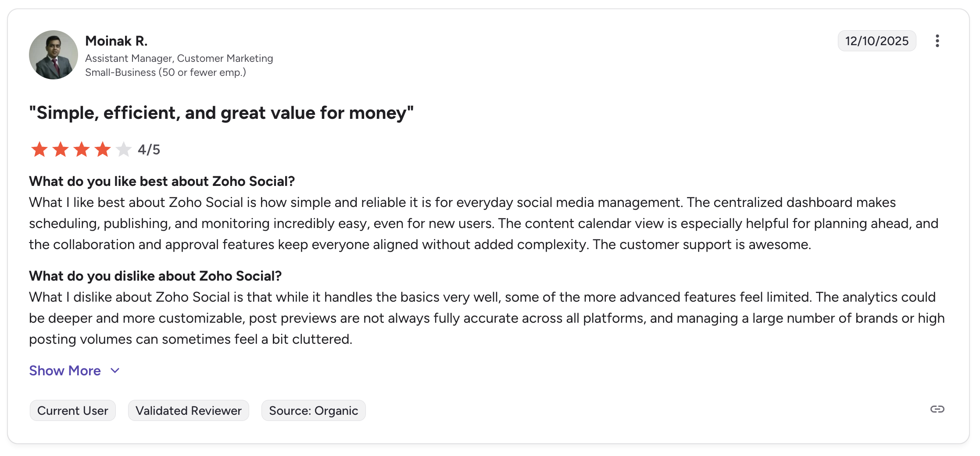The width and height of the screenshot is (980, 456).
Task: Select the Source: Organic badge
Action: tap(313, 410)
